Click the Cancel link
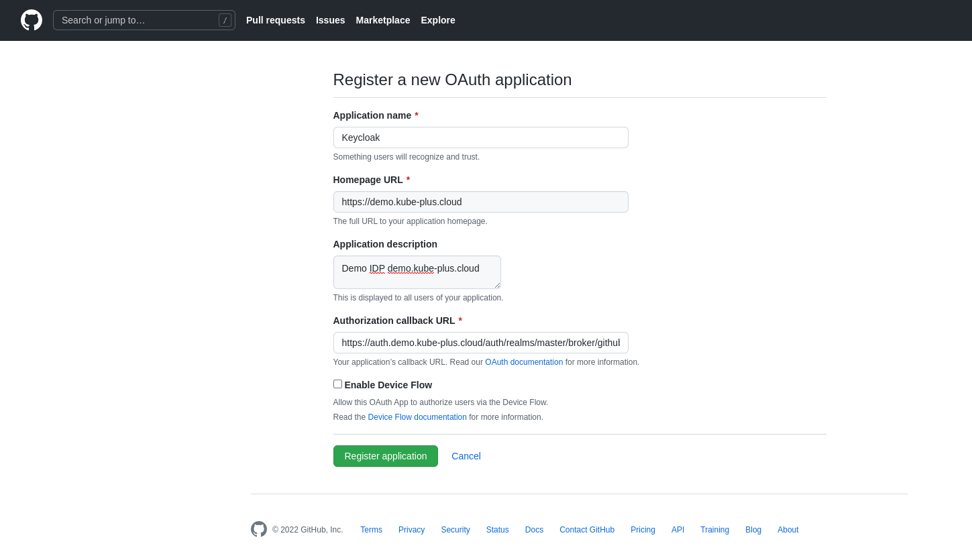 466,456
